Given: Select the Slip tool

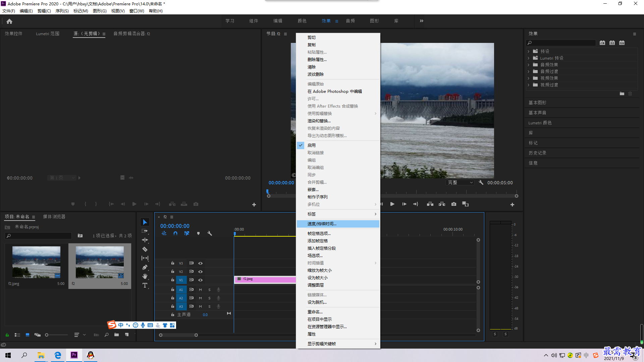Looking at the screenshot, I should (145, 258).
